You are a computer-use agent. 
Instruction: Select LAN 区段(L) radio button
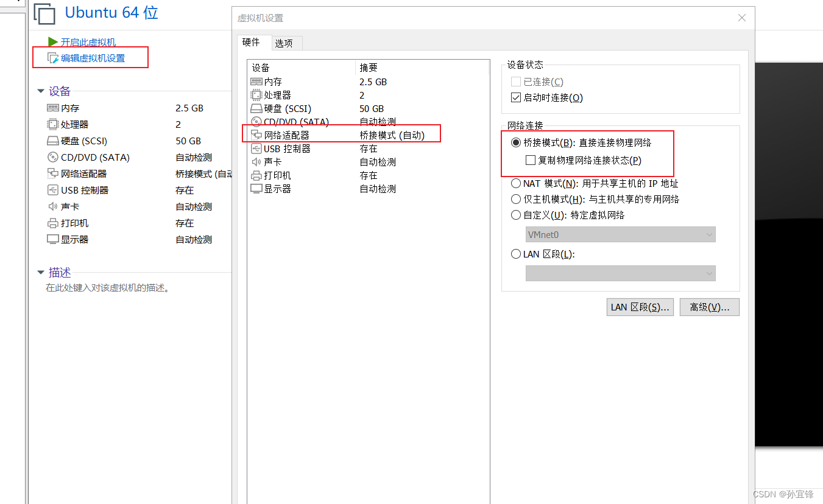click(516, 254)
